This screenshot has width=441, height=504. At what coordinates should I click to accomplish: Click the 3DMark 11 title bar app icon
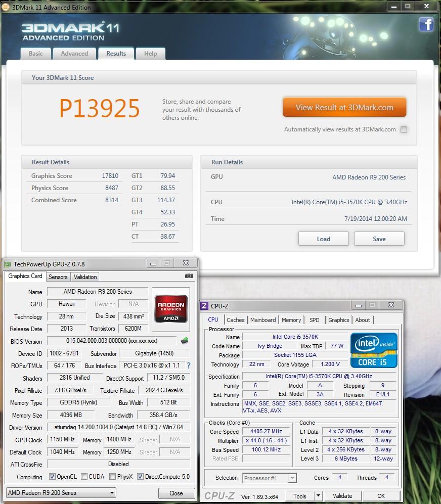coord(6,7)
